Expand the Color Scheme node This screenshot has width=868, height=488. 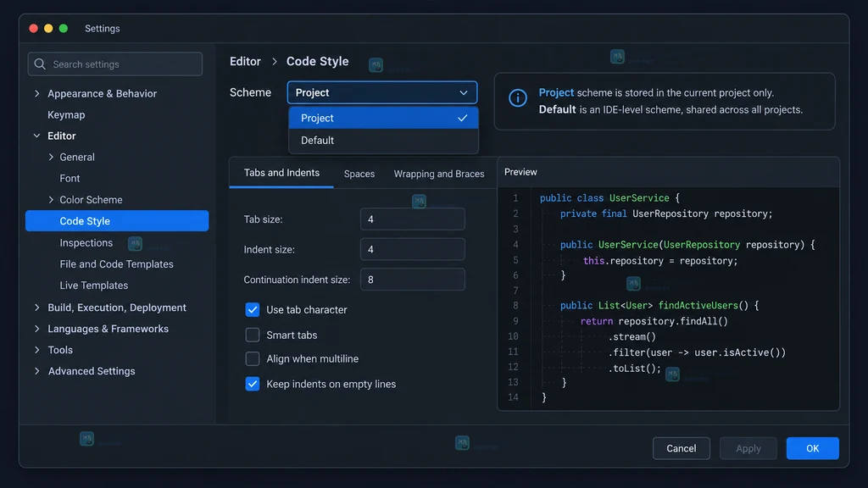[x=51, y=200]
